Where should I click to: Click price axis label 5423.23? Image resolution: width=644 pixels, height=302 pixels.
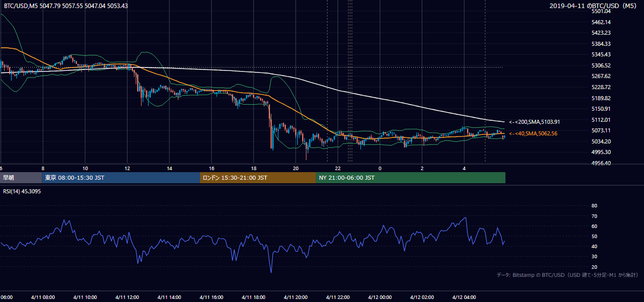[x=601, y=33]
